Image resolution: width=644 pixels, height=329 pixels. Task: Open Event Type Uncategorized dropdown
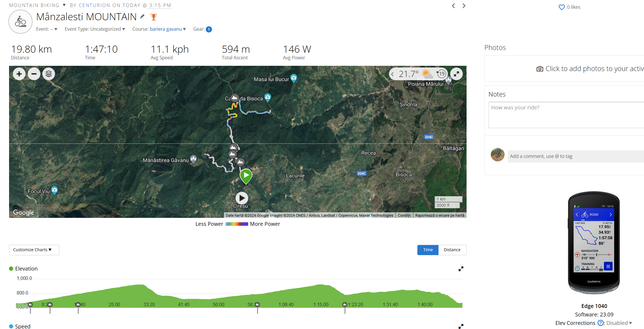click(x=95, y=29)
